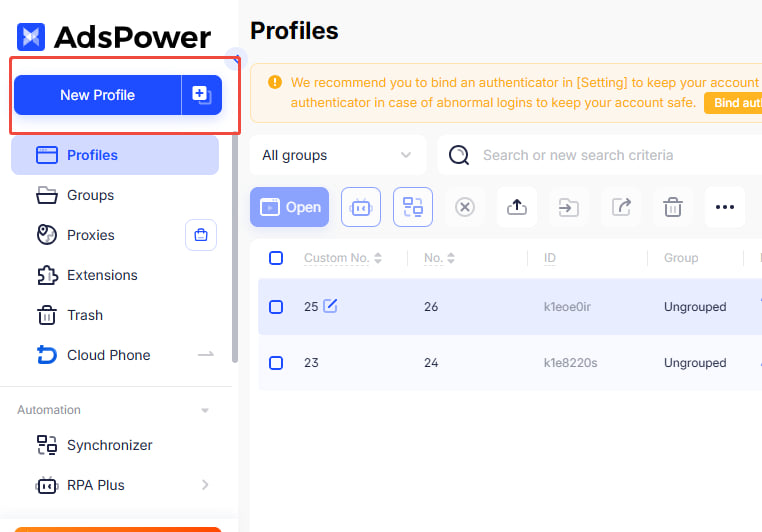Viewport: 762px width, 532px height.
Task: Click the Cloud Phone arrow icon
Action: click(206, 355)
